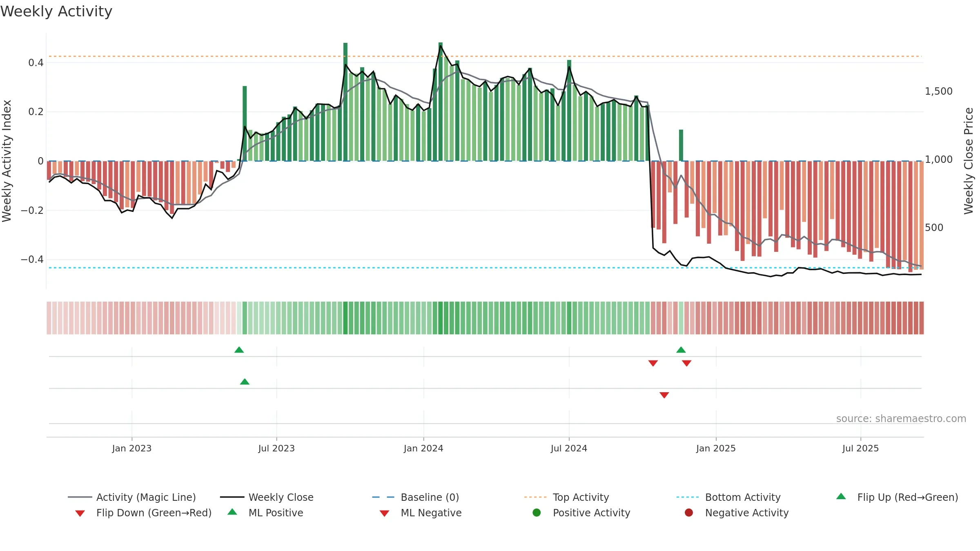This screenshot has width=980, height=551.
Task: Click the Flip Down red triangle in legend
Action: click(80, 513)
